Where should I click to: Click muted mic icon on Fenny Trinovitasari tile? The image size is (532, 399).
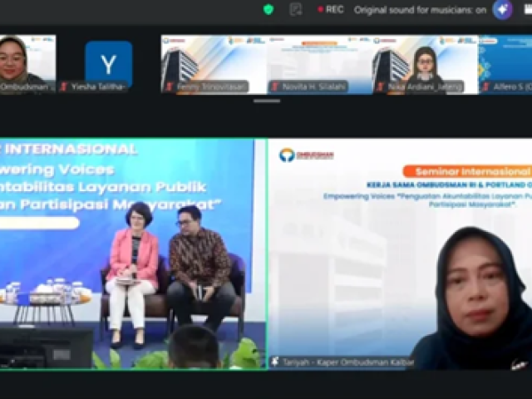[x=170, y=86]
